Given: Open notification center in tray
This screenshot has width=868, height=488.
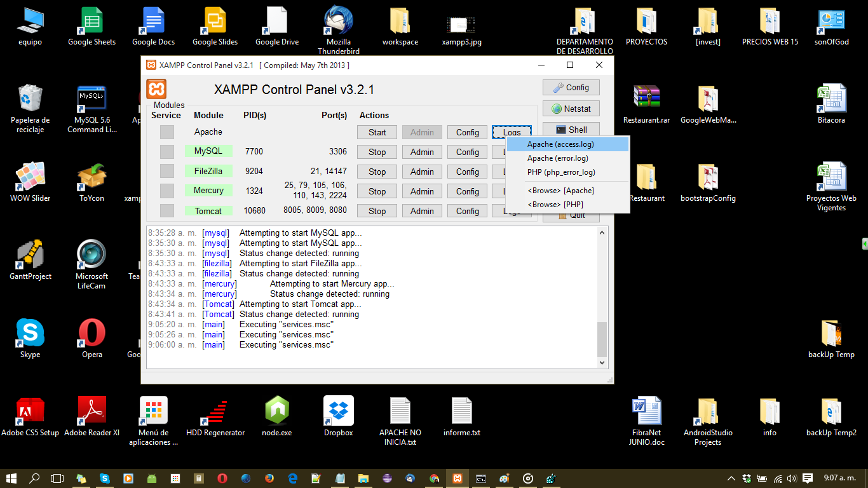Looking at the screenshot, I should click(808, 478).
